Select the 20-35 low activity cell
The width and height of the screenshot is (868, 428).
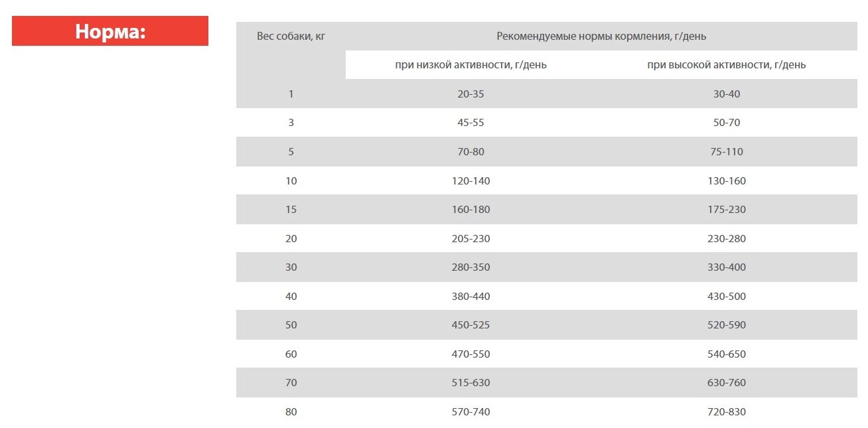coord(471,94)
